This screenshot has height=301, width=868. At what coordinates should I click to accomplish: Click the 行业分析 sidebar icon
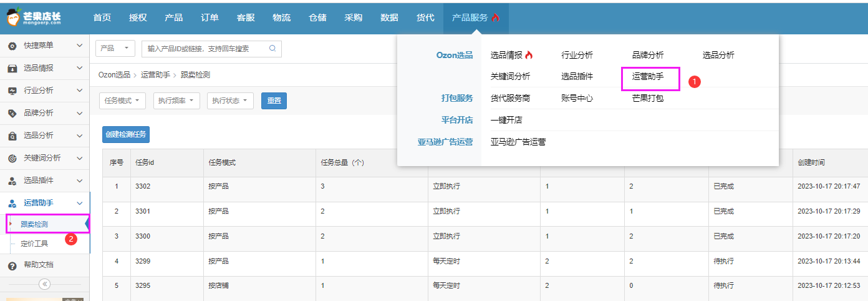click(12, 91)
